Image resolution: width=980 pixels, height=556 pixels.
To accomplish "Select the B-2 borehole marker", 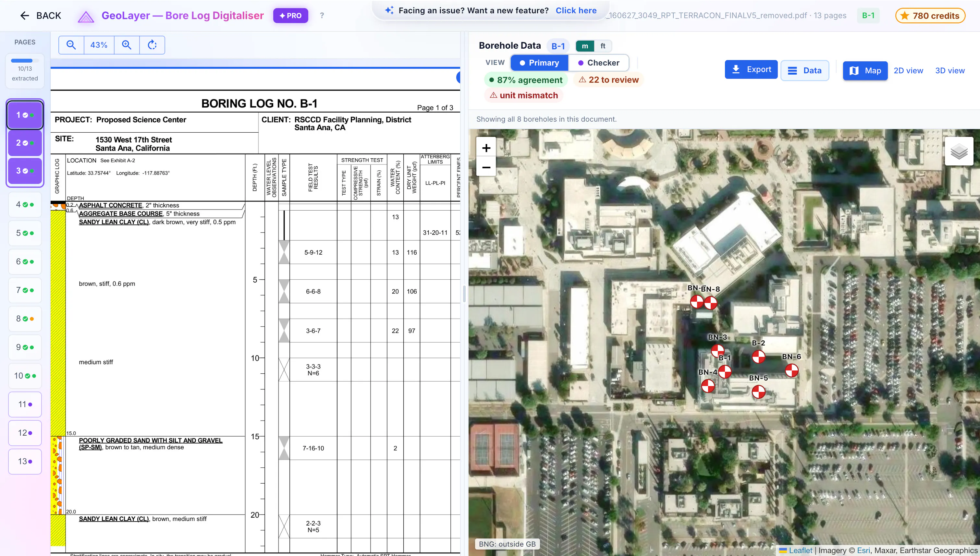I will coord(758,357).
